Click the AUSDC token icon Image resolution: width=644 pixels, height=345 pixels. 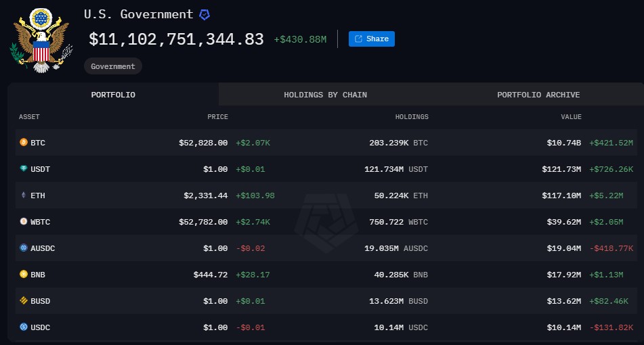pyautogui.click(x=24, y=248)
